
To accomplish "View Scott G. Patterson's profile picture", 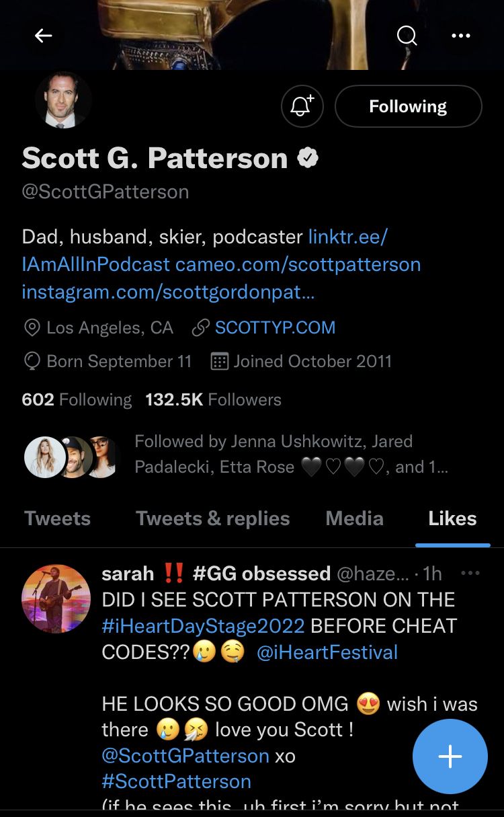I will click(63, 100).
